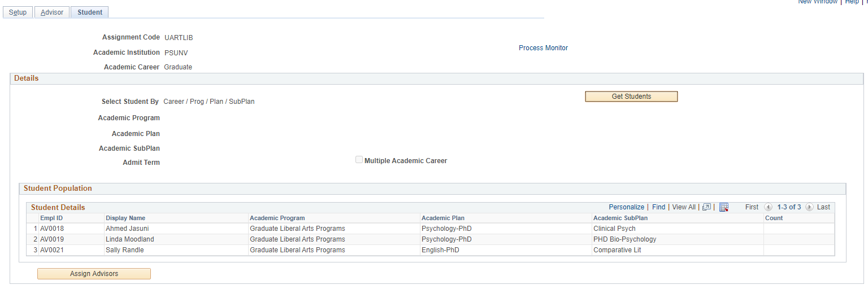Click English-PhD academic plan cell
The width and height of the screenshot is (868, 289).
coord(440,250)
